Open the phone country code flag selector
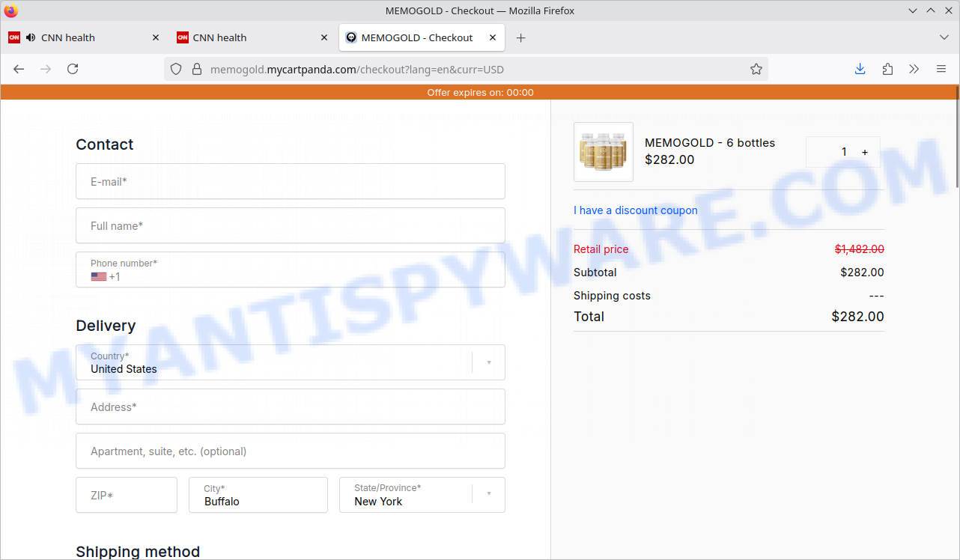Viewport: 960px width, 560px height. (99, 277)
